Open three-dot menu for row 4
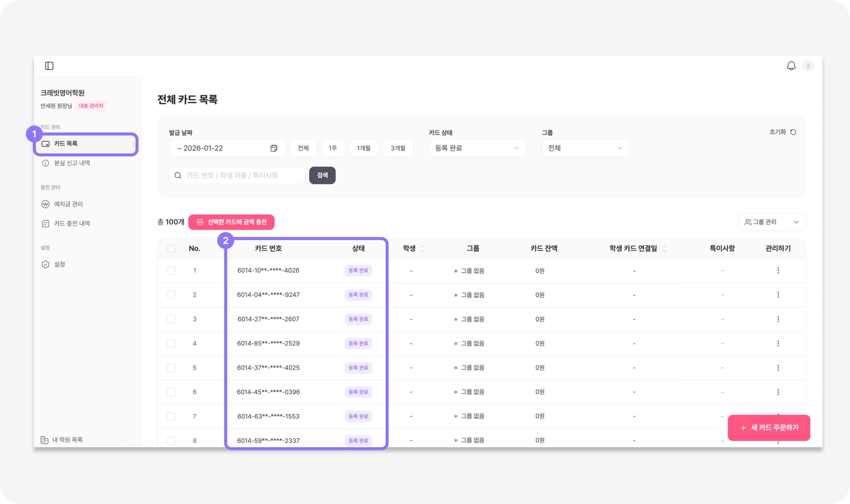This screenshot has width=850, height=504. [x=778, y=343]
